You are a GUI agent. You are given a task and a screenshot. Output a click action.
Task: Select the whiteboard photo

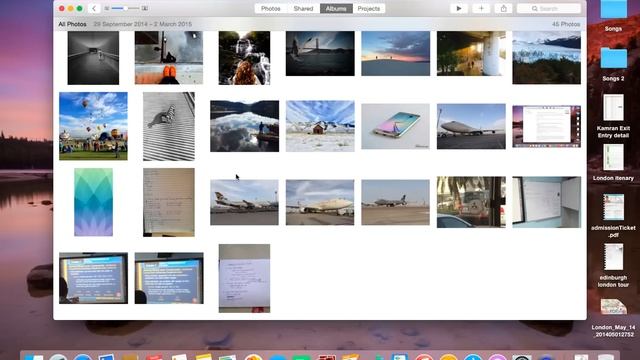[547, 202]
